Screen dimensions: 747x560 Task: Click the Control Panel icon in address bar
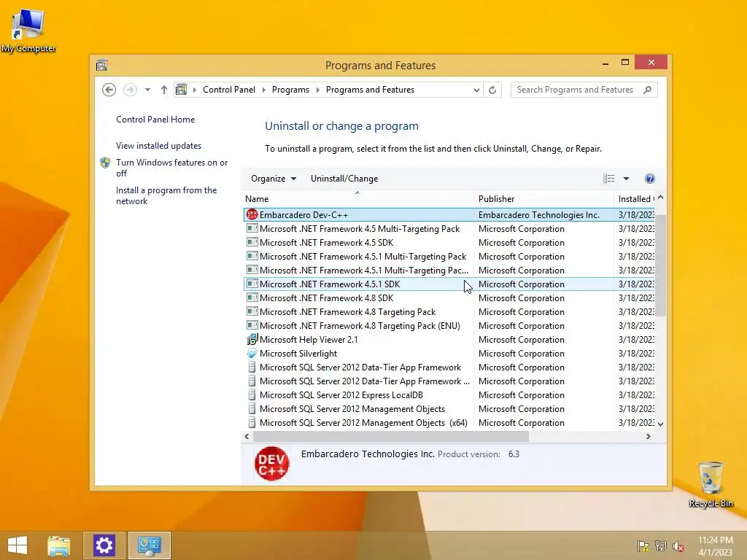(182, 90)
